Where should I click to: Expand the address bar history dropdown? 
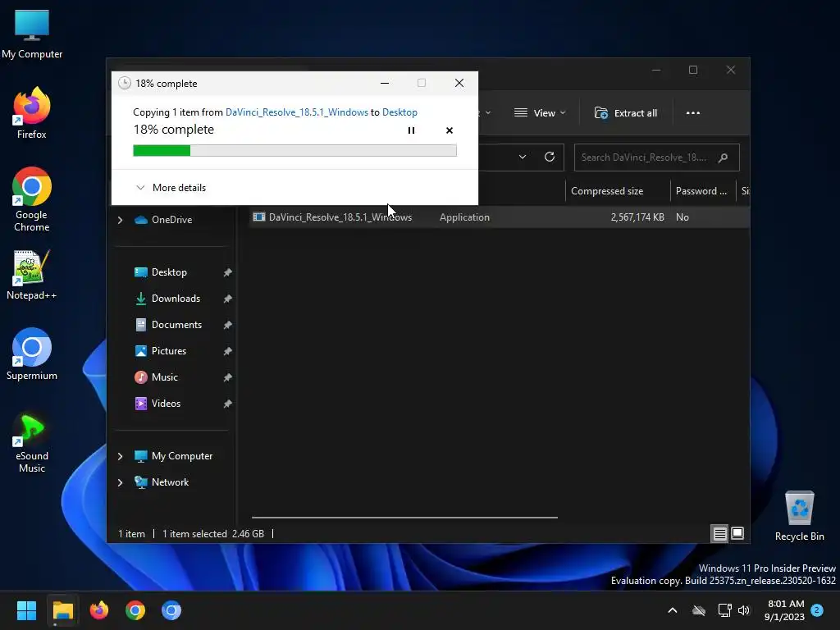pyautogui.click(x=523, y=157)
